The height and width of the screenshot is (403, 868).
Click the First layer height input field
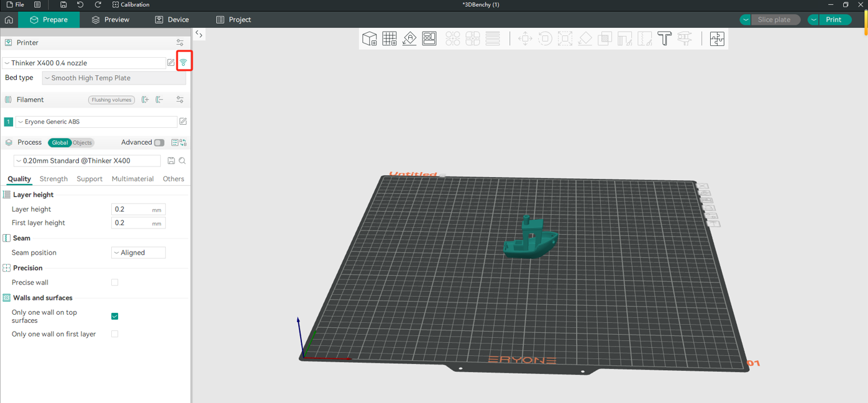(x=139, y=223)
